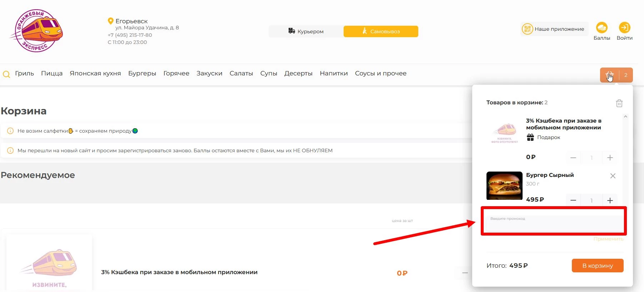The width and height of the screenshot is (644, 292).
Task: Click address ул. Майора Удачина, д. 8
Action: click(147, 28)
